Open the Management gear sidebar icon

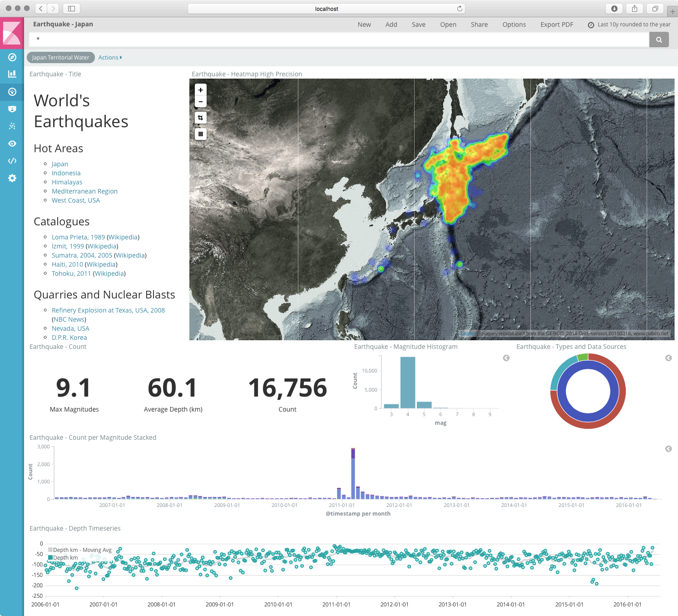pyautogui.click(x=12, y=178)
